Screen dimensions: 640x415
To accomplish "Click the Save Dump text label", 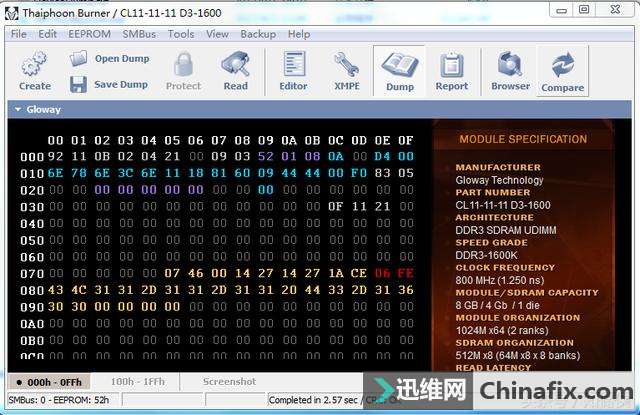I will click(121, 84).
